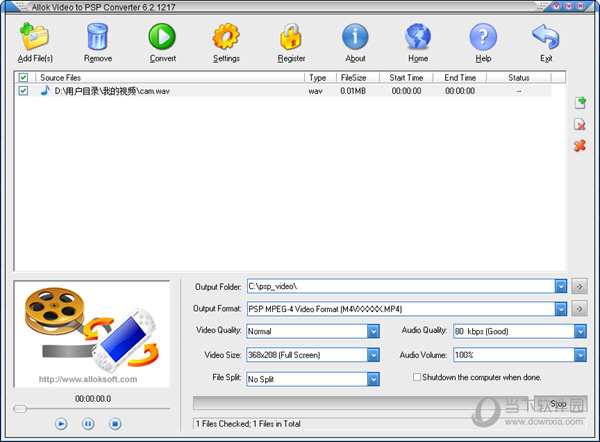The height and width of the screenshot is (442, 600).
Task: Open the Audio Quality dropdown
Action: click(x=580, y=331)
